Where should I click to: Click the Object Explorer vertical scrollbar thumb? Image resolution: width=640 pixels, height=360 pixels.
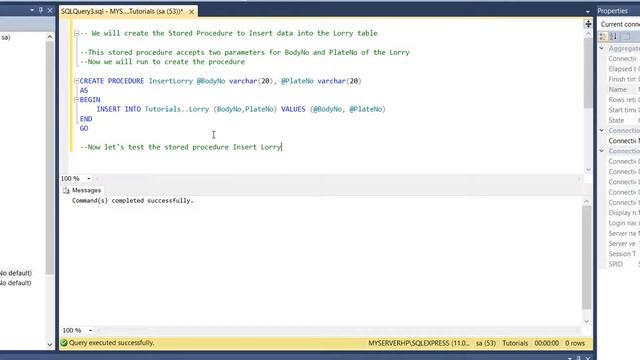(50, 158)
